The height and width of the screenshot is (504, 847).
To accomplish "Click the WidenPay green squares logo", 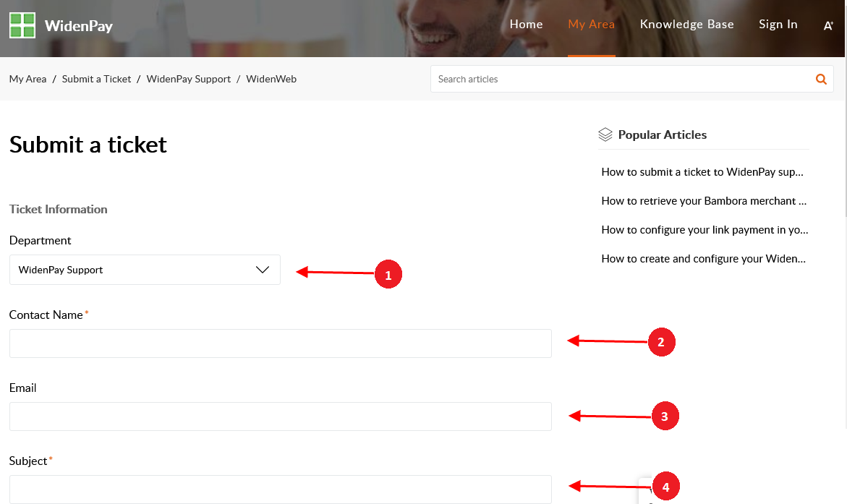I will pos(22,25).
